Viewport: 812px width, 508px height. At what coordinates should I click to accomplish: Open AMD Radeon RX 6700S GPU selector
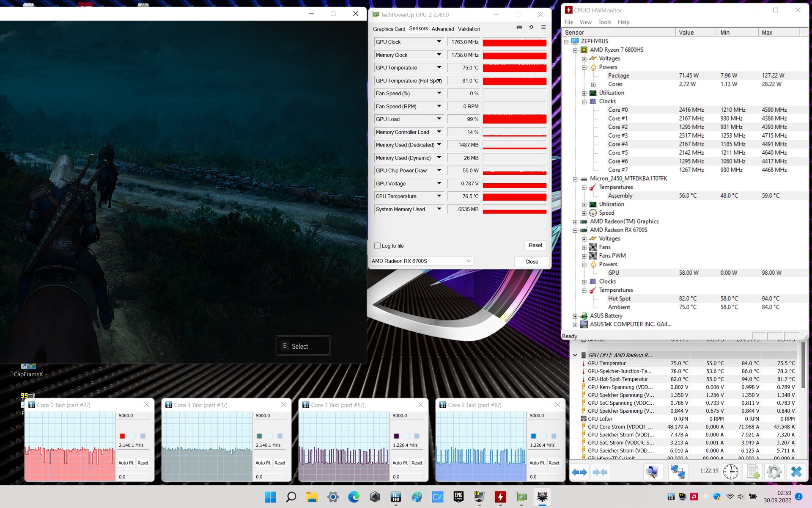[x=421, y=261]
